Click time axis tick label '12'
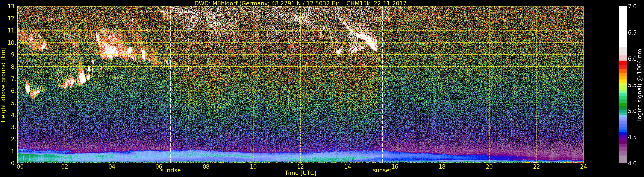The width and height of the screenshot is (644, 177). point(300,167)
